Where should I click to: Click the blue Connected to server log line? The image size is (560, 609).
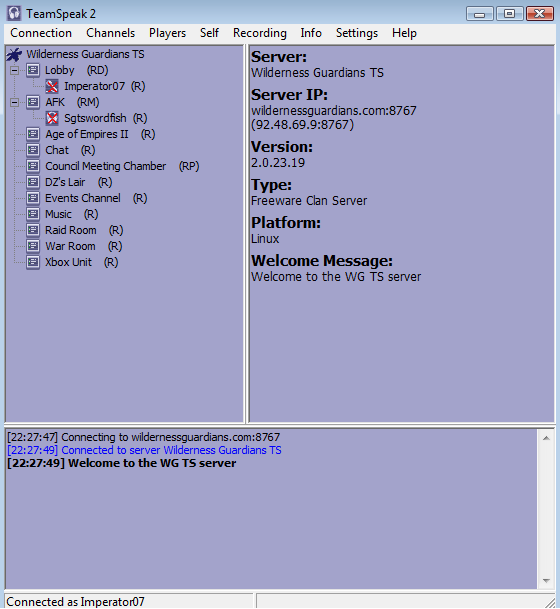point(144,450)
